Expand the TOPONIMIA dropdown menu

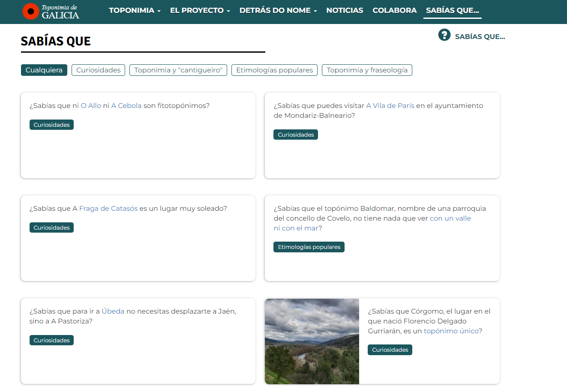click(x=135, y=10)
